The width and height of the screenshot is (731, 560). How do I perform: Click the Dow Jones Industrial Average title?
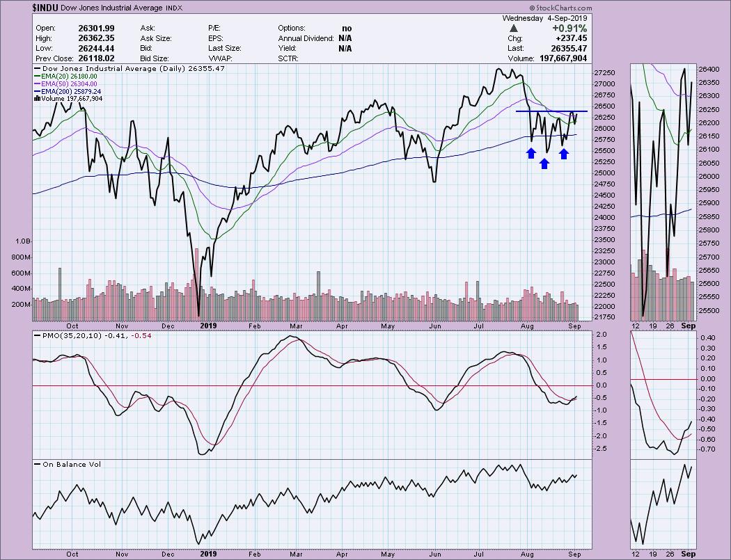point(111,8)
